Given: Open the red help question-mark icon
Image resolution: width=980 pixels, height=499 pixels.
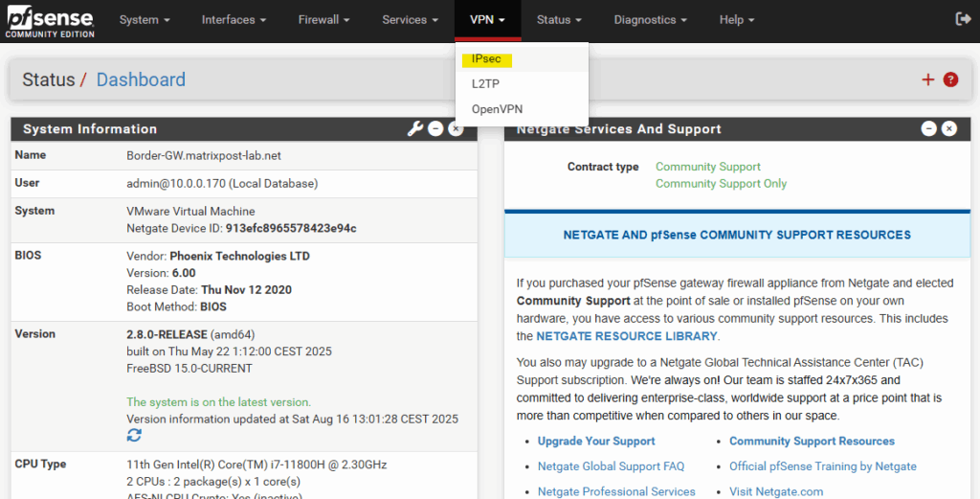Looking at the screenshot, I should 950,79.
